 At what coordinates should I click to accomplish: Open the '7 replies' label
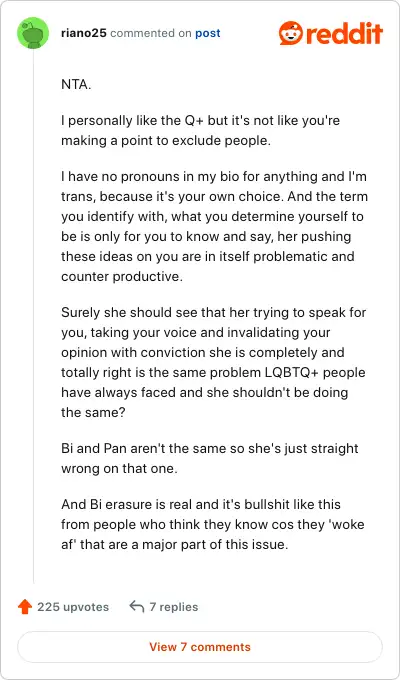tap(174, 607)
